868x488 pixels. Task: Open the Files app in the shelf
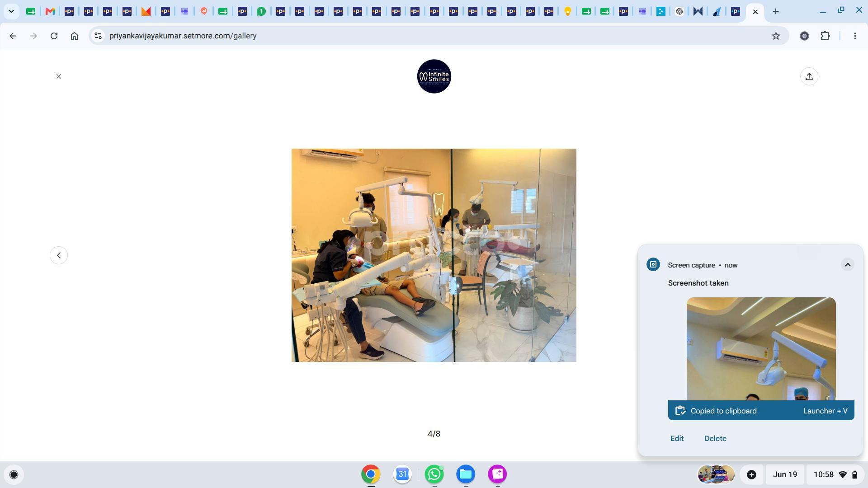coord(466,474)
